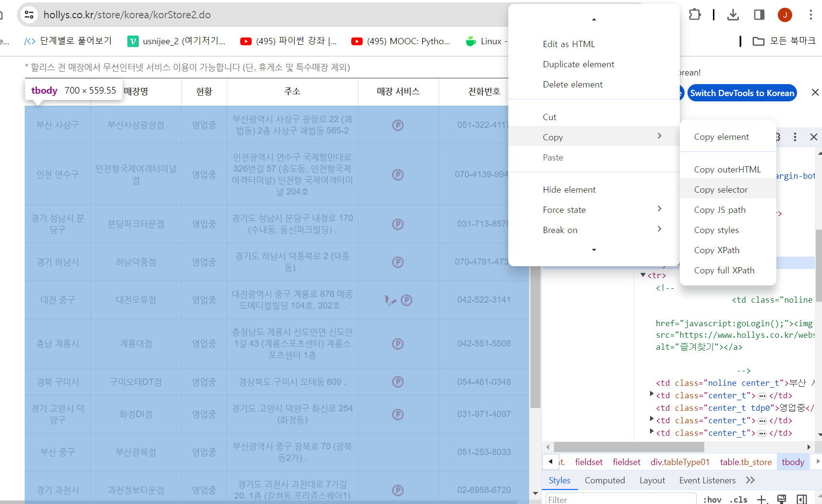Image resolution: width=822 pixels, height=504 pixels.
Task: Choose Copy full XPath from submenu
Action: (728, 270)
